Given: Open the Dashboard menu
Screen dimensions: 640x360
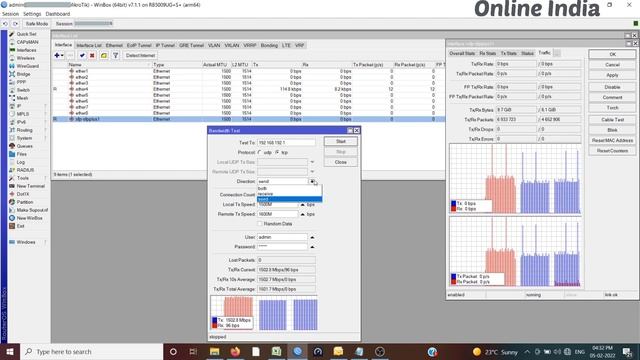Looking at the screenshot, I should 58,14.
